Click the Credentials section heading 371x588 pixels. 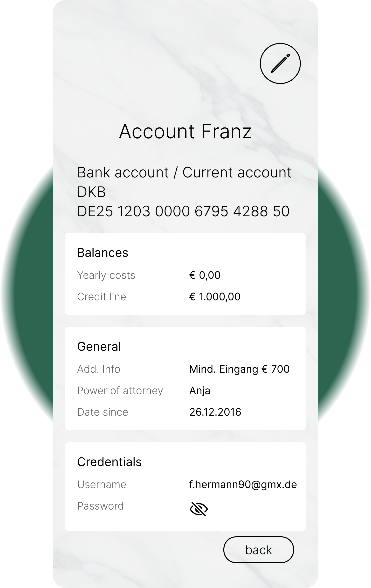pos(109,462)
